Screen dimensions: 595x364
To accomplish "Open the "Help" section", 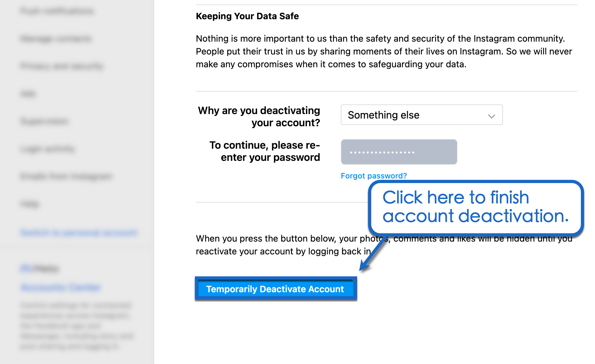I will pos(29,203).
